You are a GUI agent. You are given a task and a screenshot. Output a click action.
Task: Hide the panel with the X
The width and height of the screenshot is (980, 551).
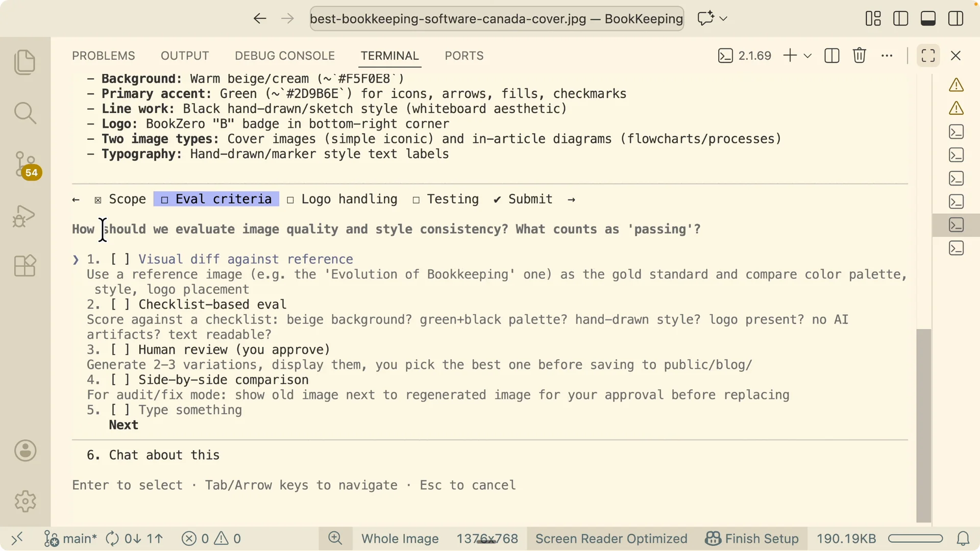click(956, 56)
